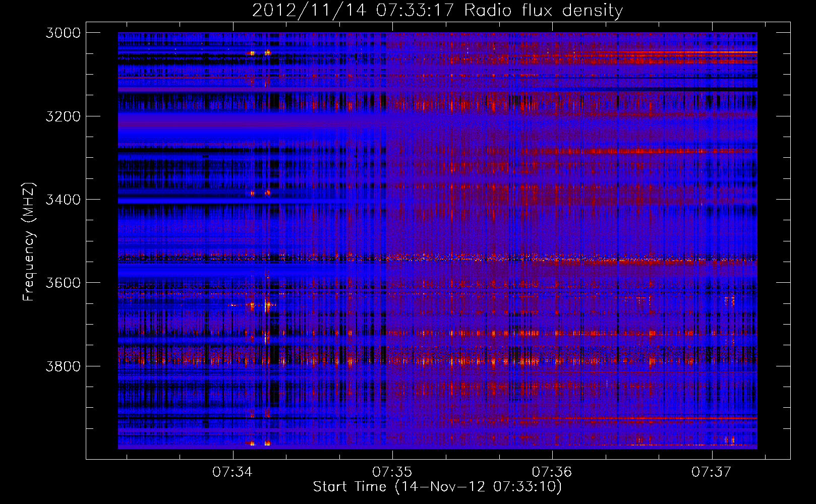Click the "Start Time (14-Nov-12 07:33:10)" label
Image resolution: width=816 pixels, height=504 pixels.
pos(437,487)
